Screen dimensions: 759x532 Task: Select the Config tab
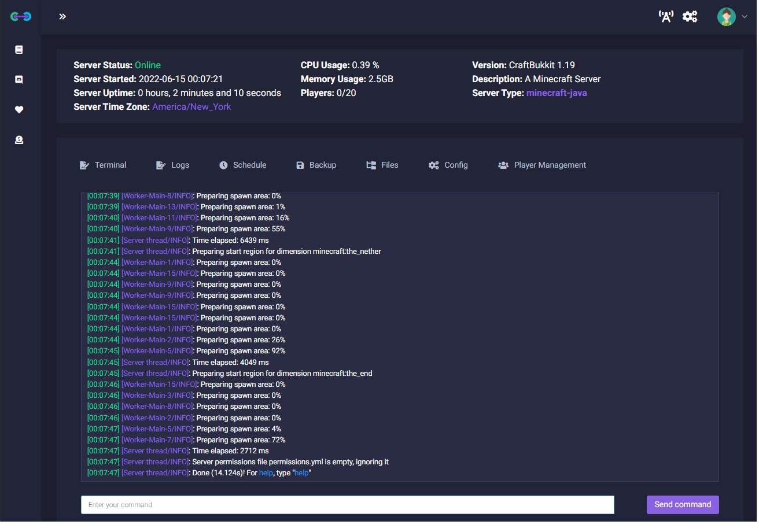point(448,165)
